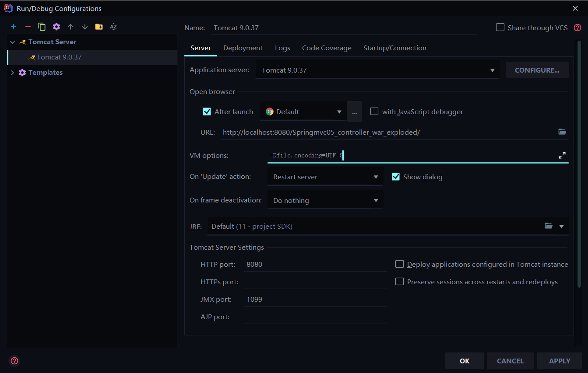
Task: Sort configurations alphabetically
Action: [x=113, y=27]
